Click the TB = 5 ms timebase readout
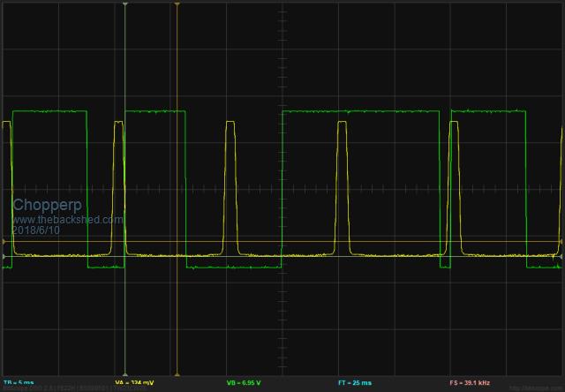This screenshot has width=565, height=392. [19, 384]
